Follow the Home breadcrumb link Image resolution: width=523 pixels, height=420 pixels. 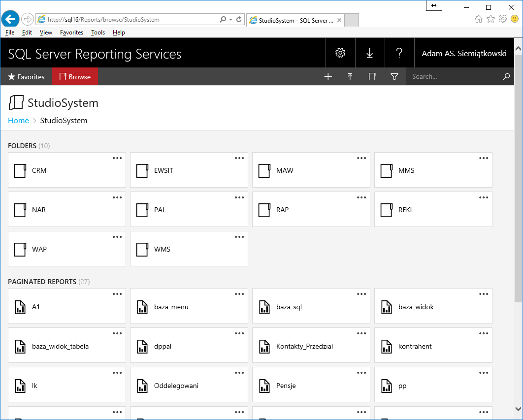[x=18, y=121]
